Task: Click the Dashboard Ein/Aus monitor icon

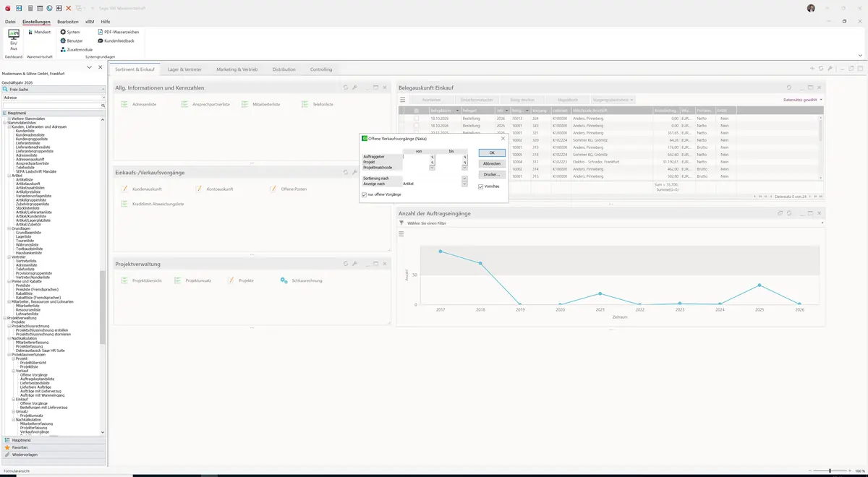Action: [14, 35]
